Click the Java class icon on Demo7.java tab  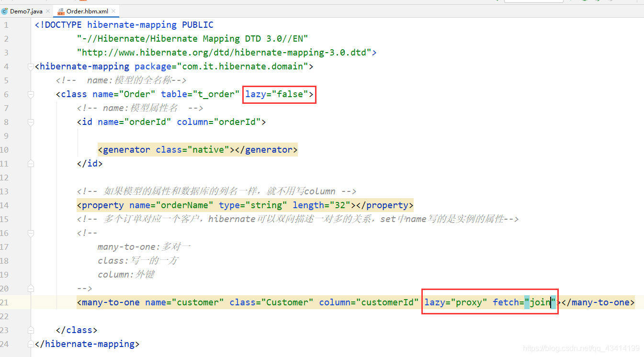pos(5,11)
